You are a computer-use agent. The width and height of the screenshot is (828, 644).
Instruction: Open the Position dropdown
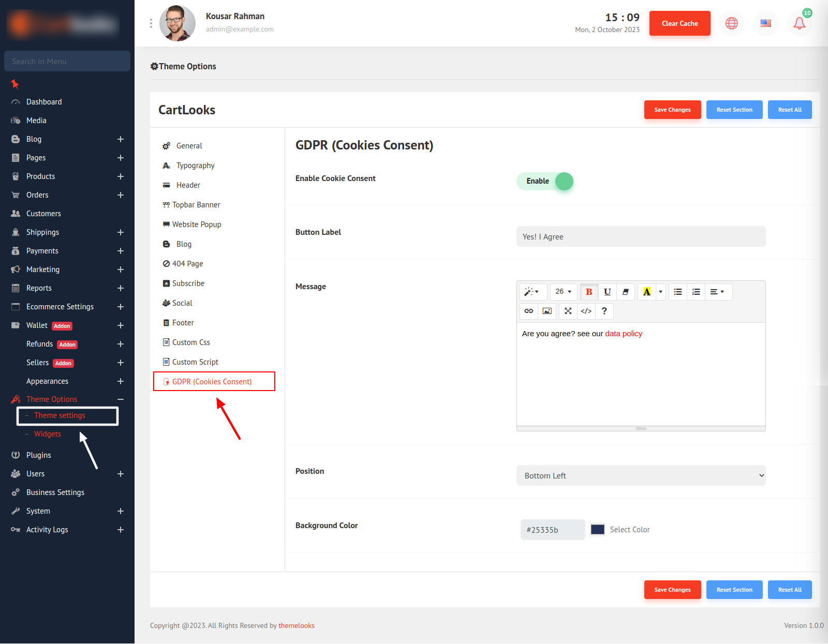[x=641, y=475]
